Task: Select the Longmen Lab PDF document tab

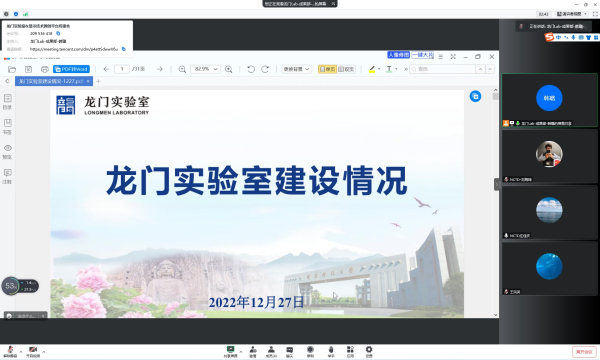Action: click(x=51, y=81)
